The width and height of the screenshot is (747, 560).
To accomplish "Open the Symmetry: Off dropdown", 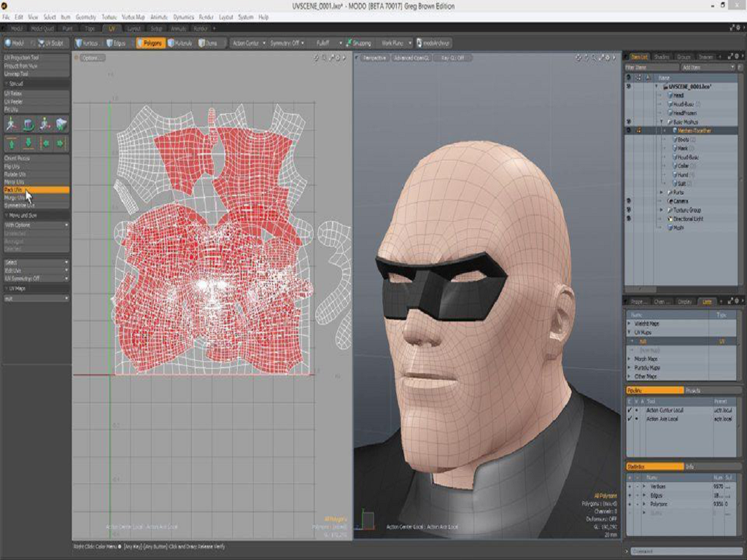I will (286, 43).
